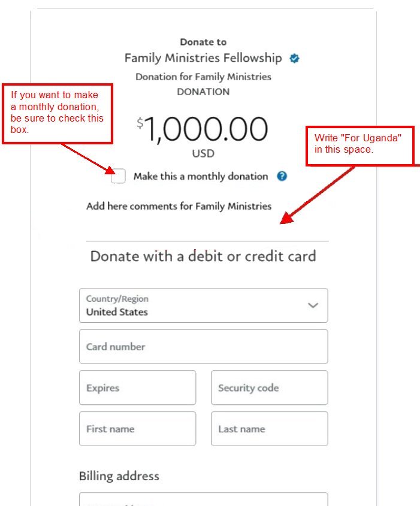Viewport: 420px width, 506px height.
Task: Click the USD currency label
Action: click(x=203, y=154)
